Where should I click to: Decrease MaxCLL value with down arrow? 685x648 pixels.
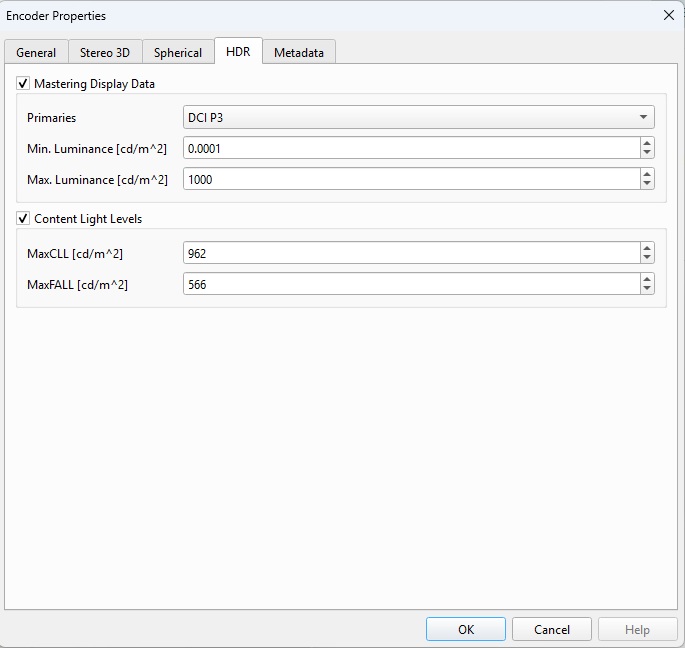[647, 258]
